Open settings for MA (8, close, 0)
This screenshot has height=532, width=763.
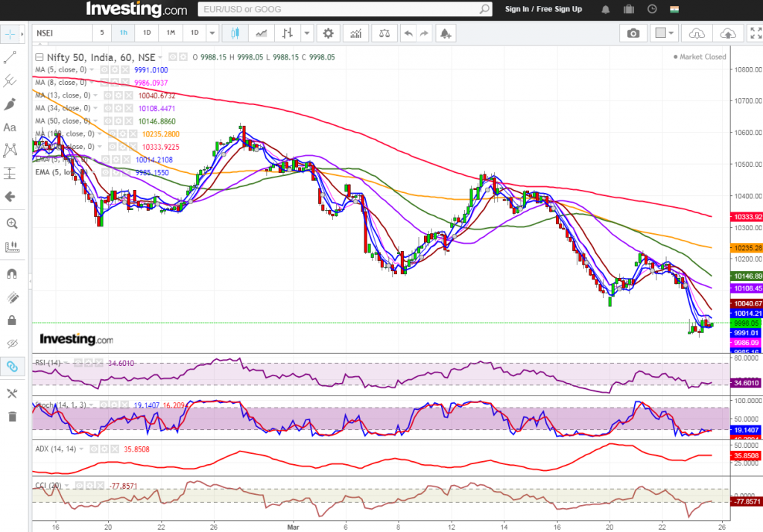(x=114, y=83)
